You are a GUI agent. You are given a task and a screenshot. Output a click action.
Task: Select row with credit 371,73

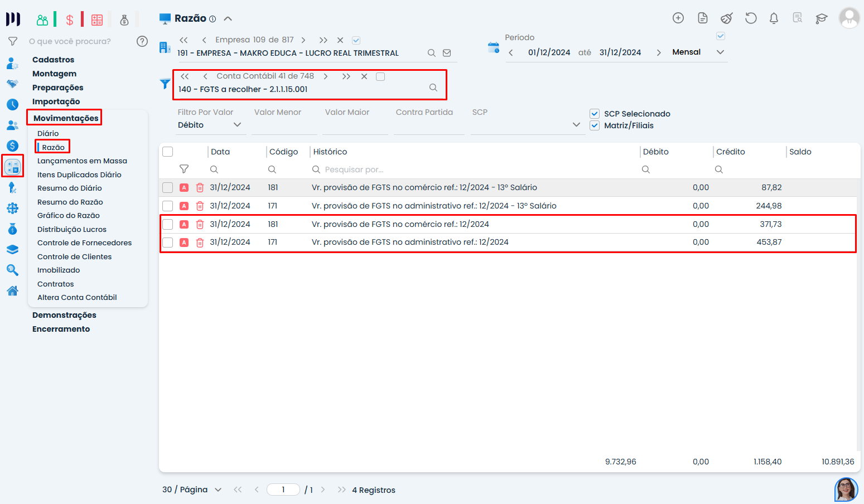(x=168, y=224)
